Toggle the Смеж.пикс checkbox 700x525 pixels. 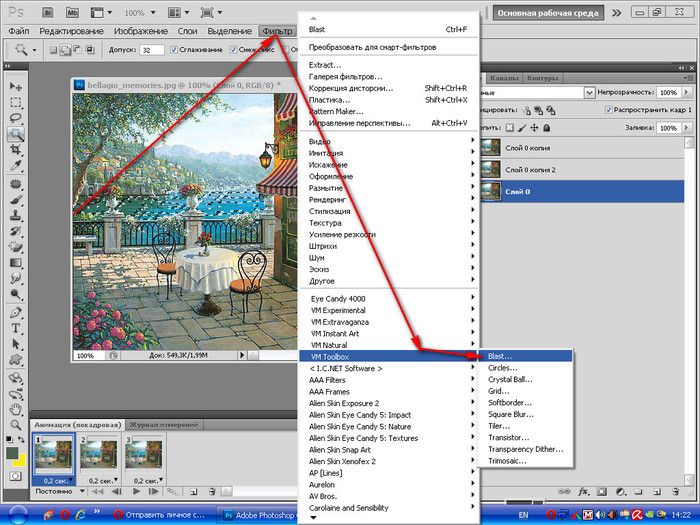click(x=233, y=50)
